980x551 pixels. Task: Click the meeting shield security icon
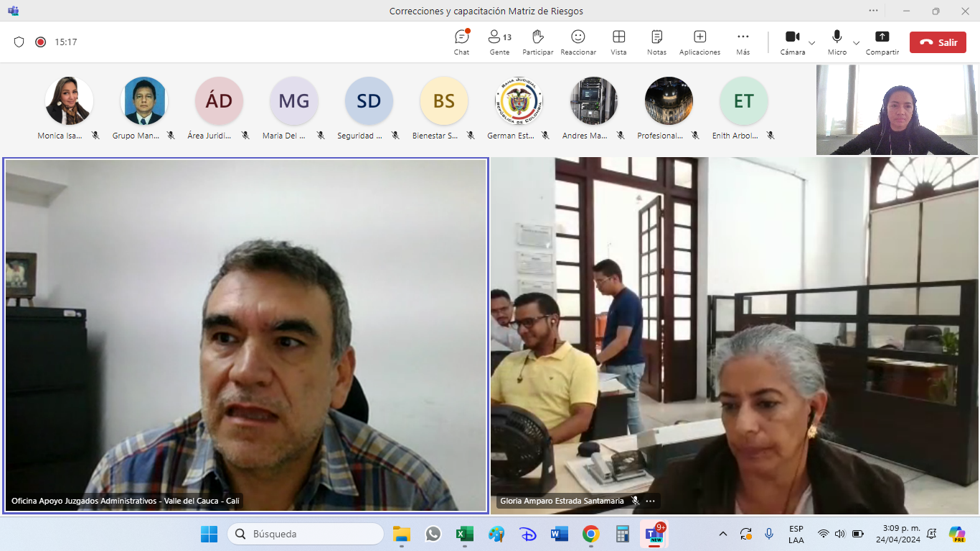point(19,42)
